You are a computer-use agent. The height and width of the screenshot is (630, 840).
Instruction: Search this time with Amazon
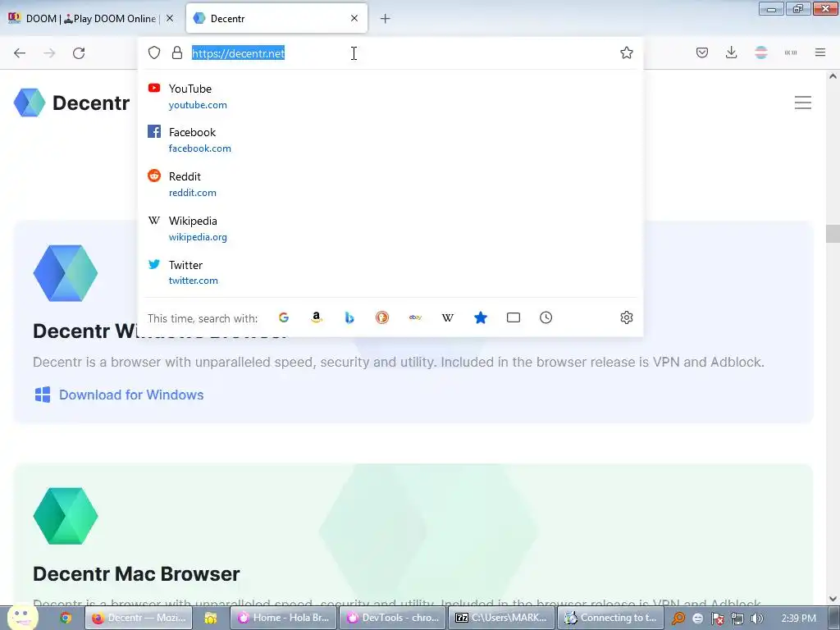pos(317,317)
